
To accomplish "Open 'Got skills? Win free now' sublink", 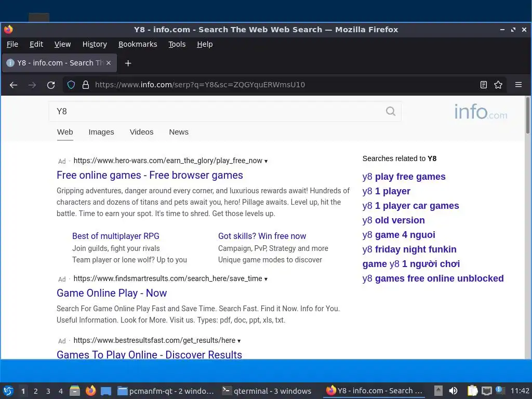I will pyautogui.click(x=262, y=236).
